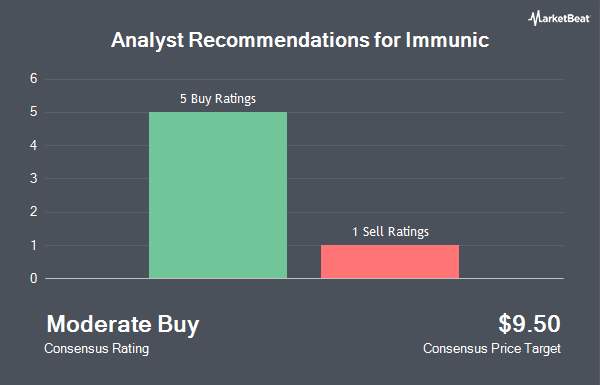The image size is (600, 385).
Task: Click the y-axis label 0
Action: coord(34,279)
